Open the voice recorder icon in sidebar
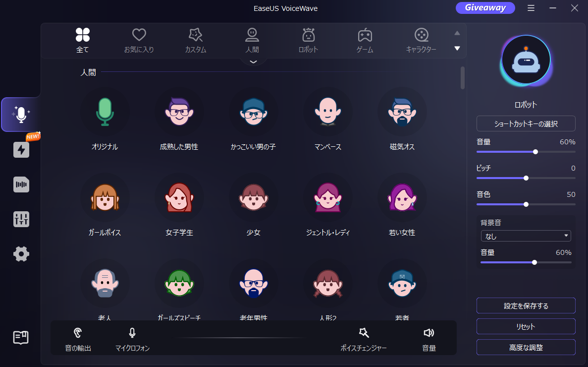The image size is (588, 367). 21,184
